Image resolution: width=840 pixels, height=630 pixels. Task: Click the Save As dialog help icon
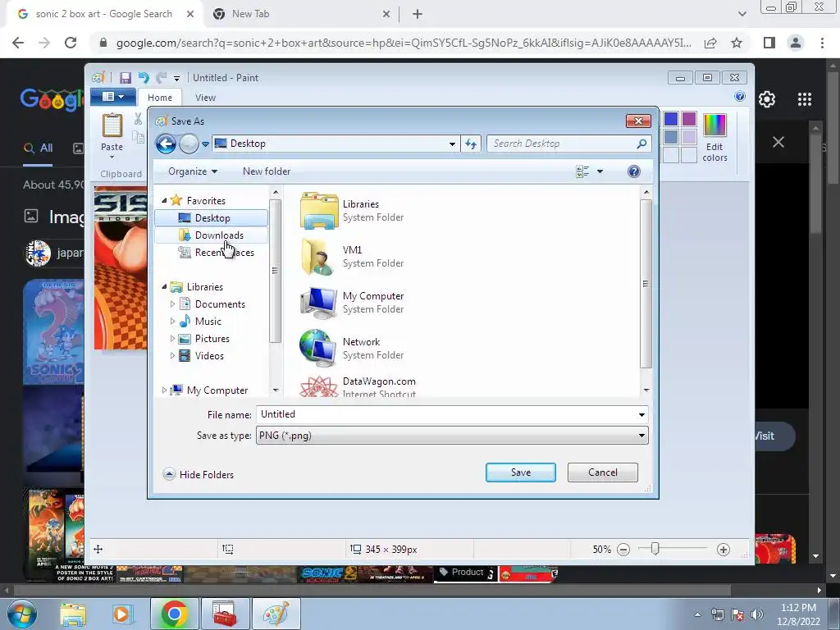tap(634, 171)
